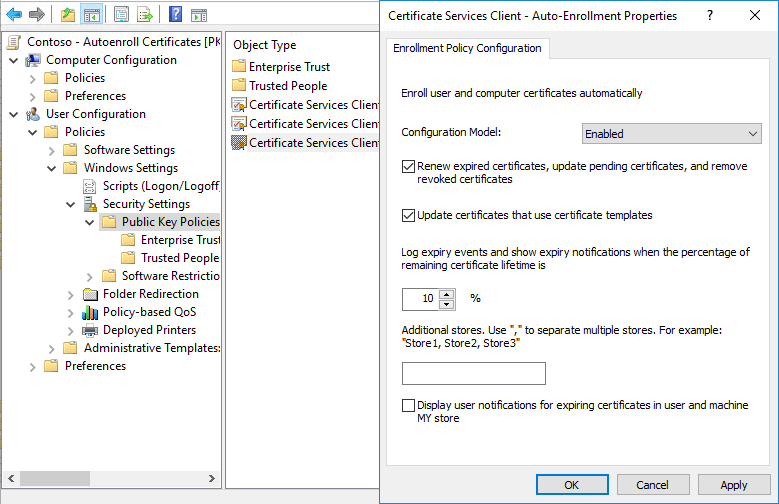Viewport: 779px width, 504px height.
Task: Click the Software Settings folder icon in tree
Action: click(71, 150)
